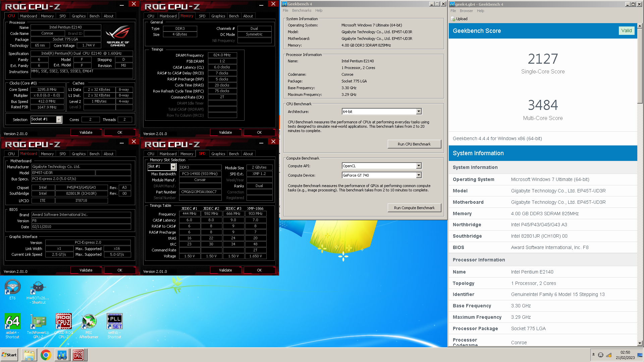Viewport: 644px width, 362px height.
Task: Open the network signal tray icon
Action: 609,355
